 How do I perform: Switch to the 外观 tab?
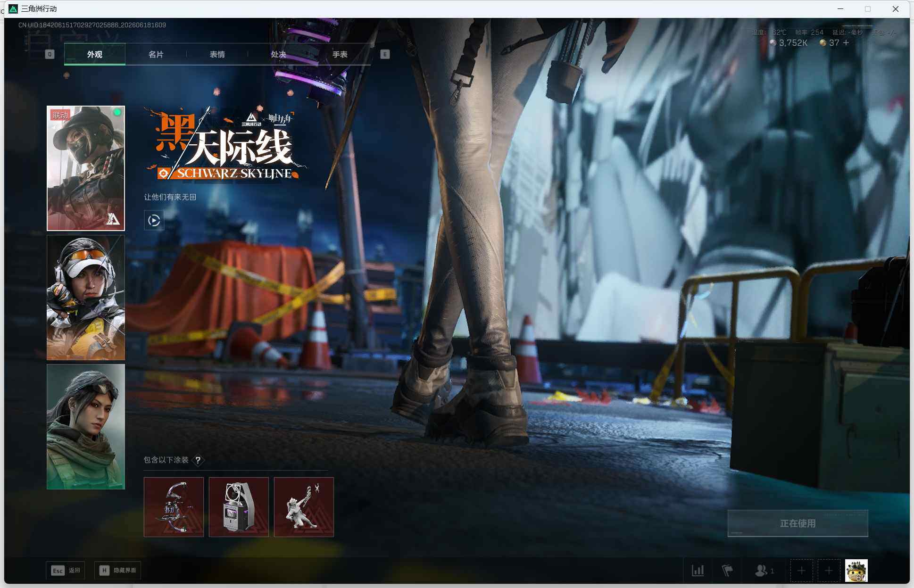click(x=94, y=54)
